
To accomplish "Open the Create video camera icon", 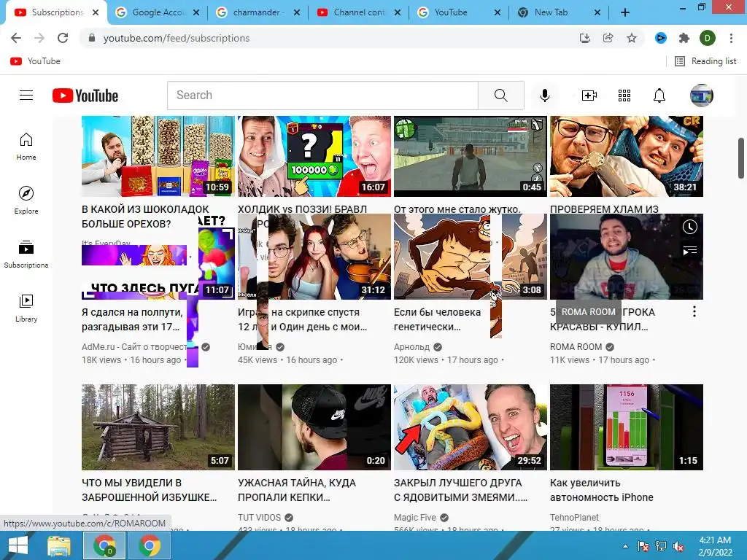I will pos(589,96).
